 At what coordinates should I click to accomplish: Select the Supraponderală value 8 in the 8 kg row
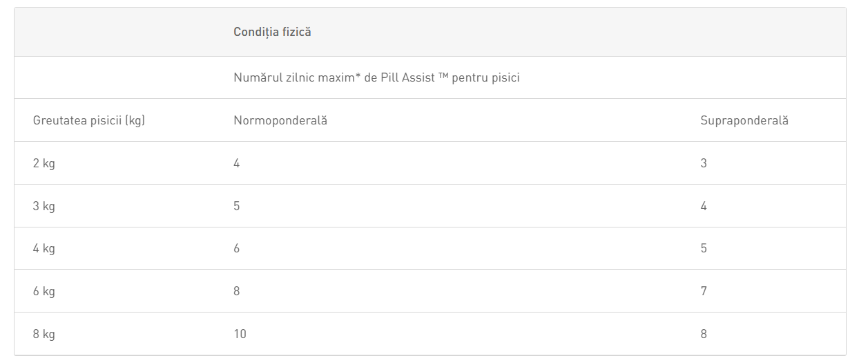[x=704, y=334]
